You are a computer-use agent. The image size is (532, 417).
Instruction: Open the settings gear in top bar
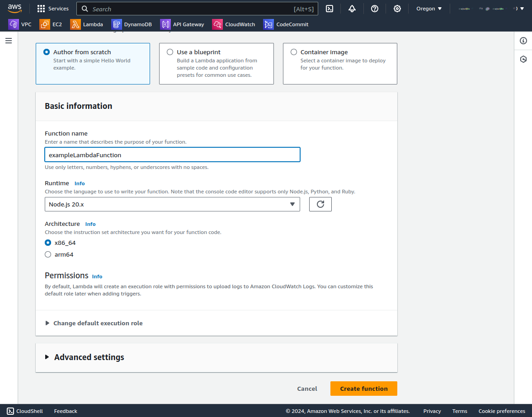(397, 9)
